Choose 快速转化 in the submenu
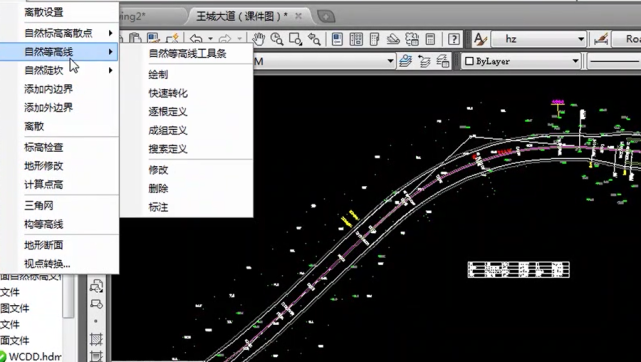The height and width of the screenshot is (362, 641). (168, 93)
